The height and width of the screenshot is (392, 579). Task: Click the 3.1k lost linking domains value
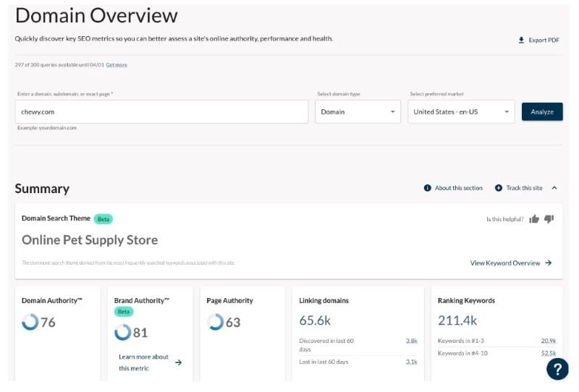tap(411, 362)
